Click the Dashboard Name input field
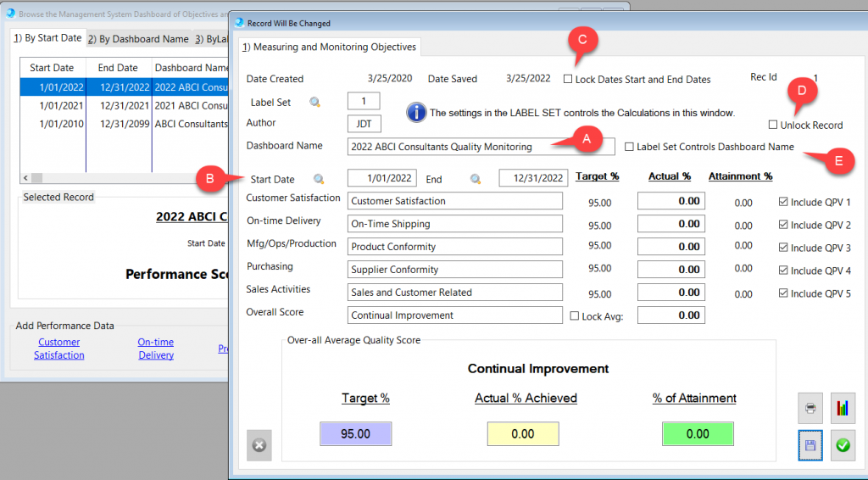This screenshot has height=480, width=868. [x=481, y=147]
